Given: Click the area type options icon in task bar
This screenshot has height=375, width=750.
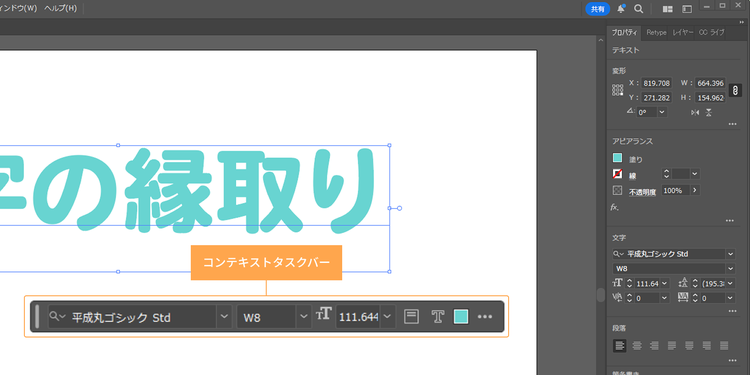Looking at the screenshot, I should click(411, 317).
